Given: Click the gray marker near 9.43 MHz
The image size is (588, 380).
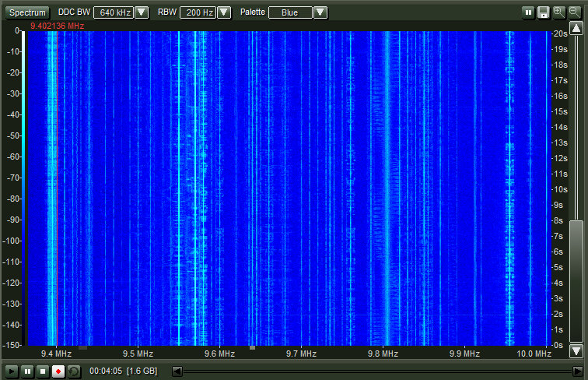Looking at the screenshot, I should point(83,348).
